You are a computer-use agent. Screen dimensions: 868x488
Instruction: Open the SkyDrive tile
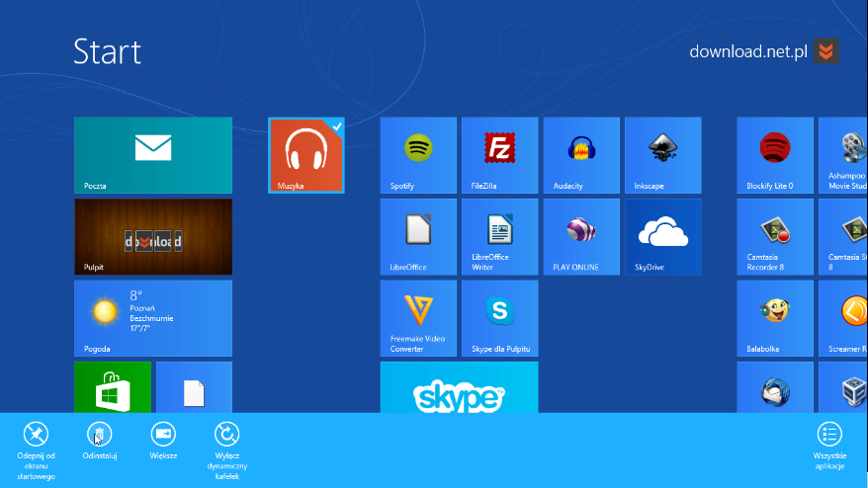point(663,237)
